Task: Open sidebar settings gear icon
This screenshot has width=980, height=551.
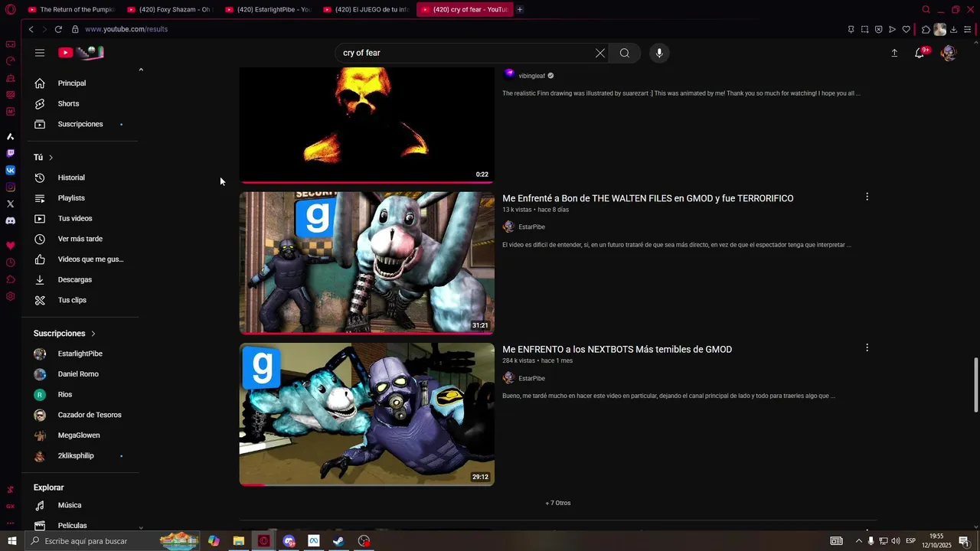Action: coord(11,296)
